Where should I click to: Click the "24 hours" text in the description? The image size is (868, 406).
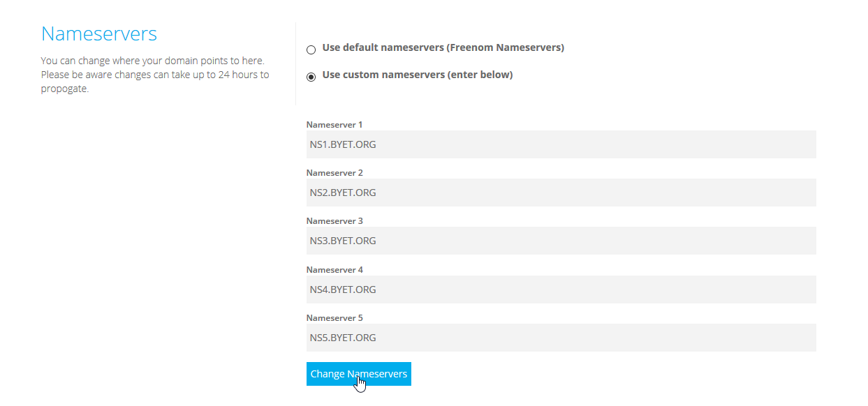pyautogui.click(x=236, y=75)
